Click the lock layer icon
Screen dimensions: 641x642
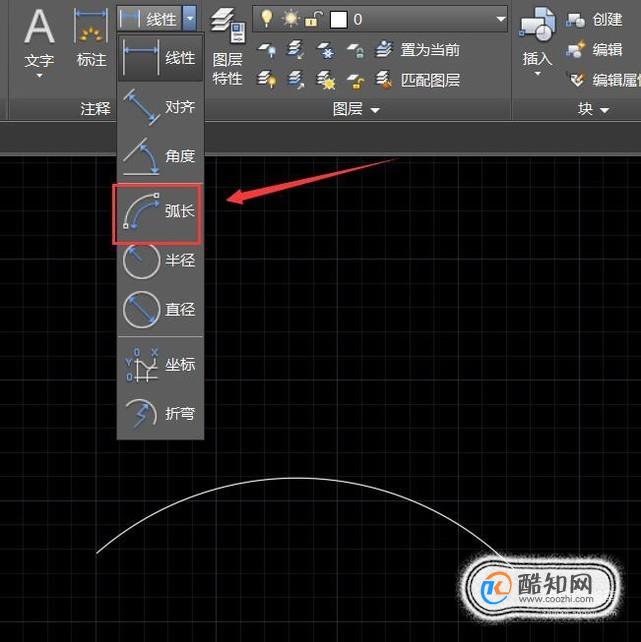click(x=355, y=50)
